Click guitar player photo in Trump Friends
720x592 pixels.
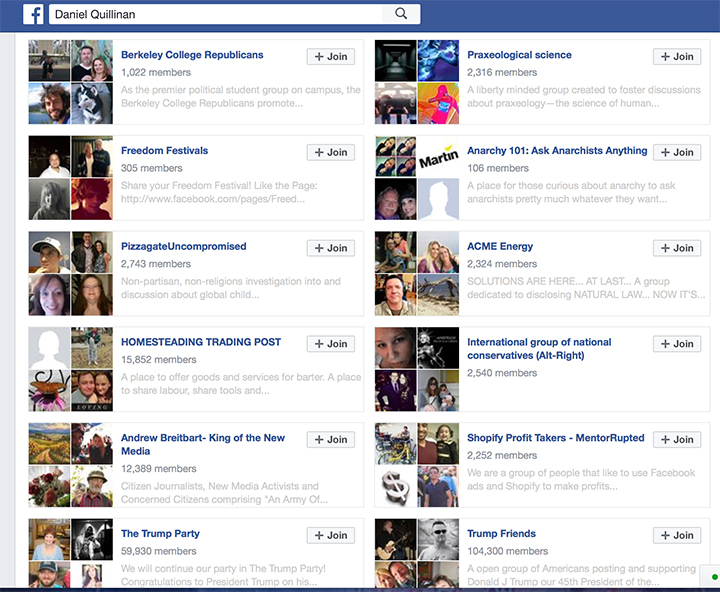395,539
